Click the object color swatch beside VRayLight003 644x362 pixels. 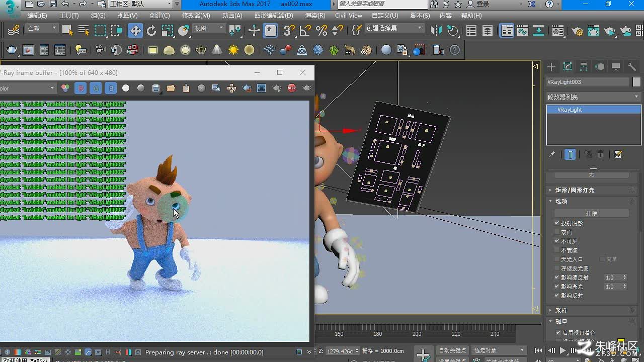[636, 82]
